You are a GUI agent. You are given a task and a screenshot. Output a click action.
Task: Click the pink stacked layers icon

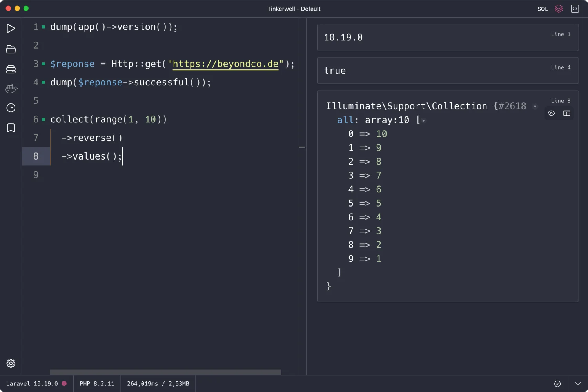(x=559, y=9)
